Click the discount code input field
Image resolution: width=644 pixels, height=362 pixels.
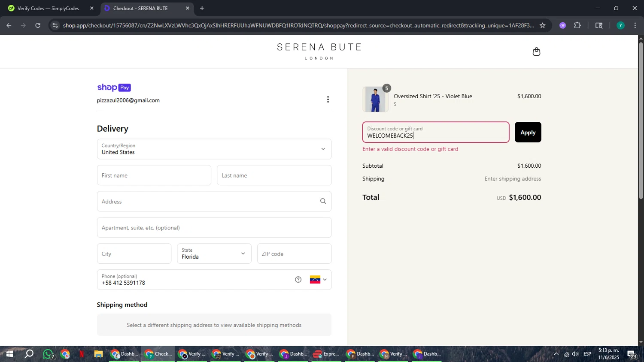tap(436, 132)
